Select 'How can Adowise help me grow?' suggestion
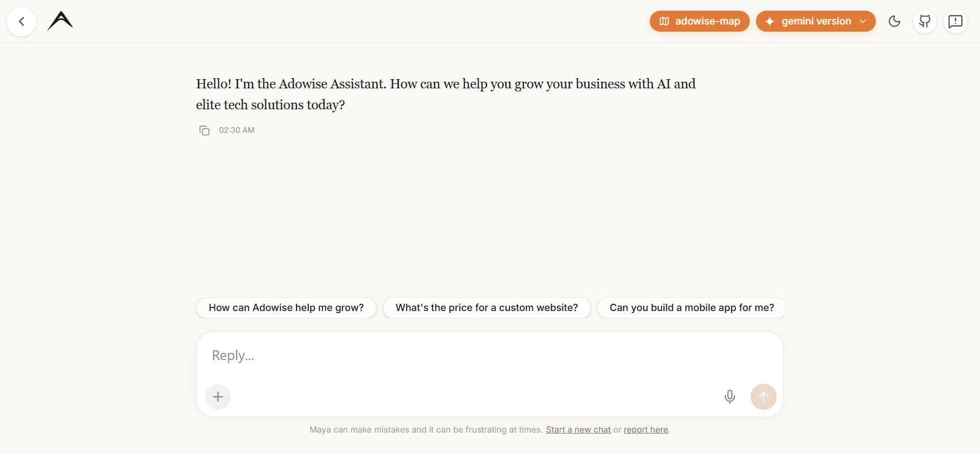 [286, 308]
